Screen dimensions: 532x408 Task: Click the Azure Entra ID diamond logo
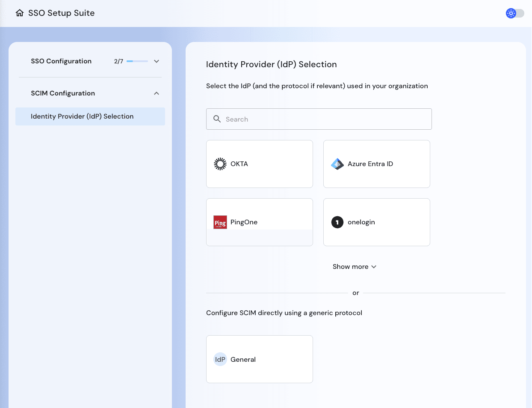[x=337, y=164]
